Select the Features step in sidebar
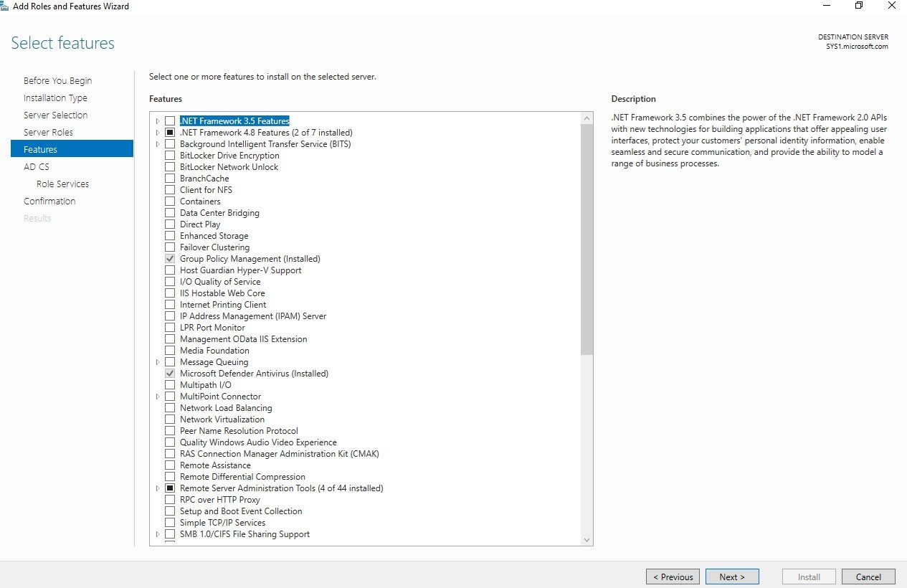The width and height of the screenshot is (907, 588). point(72,149)
